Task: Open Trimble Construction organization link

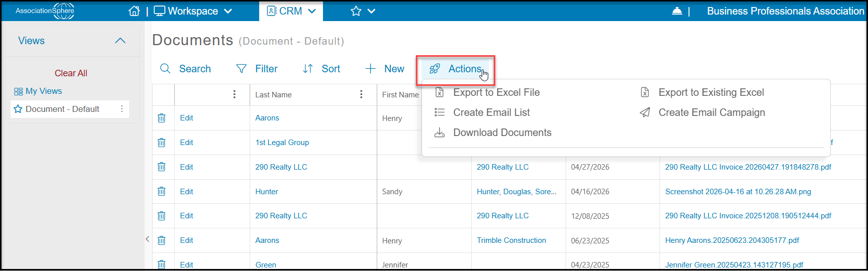Action: [511, 240]
